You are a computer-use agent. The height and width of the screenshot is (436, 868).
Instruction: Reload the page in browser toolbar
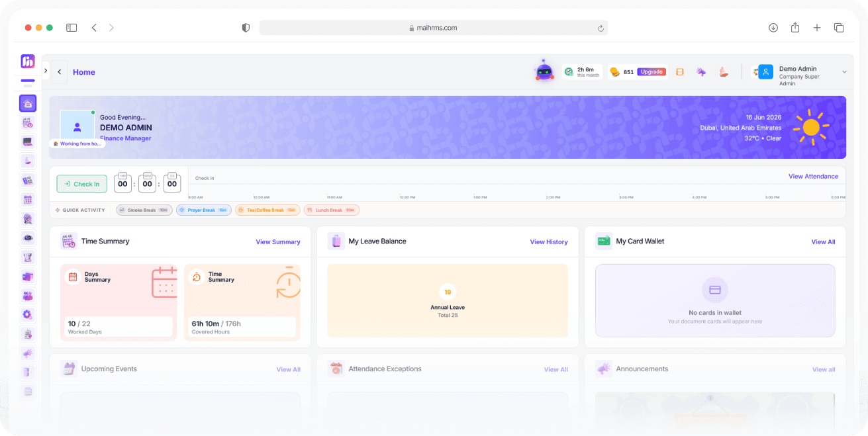(x=601, y=28)
